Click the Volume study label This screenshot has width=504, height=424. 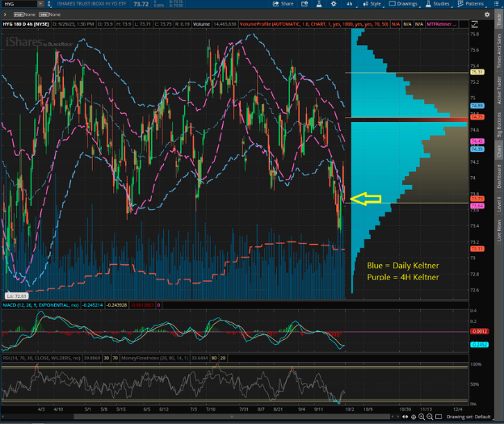(x=201, y=24)
